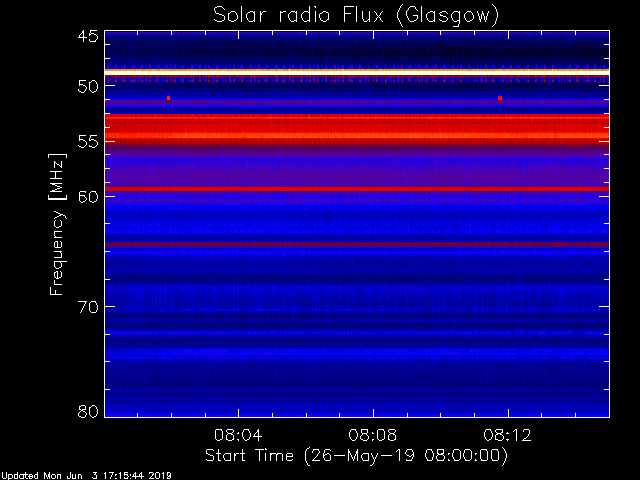The width and height of the screenshot is (640, 480).
Task: Click the 'Frequency [MHz]' axis label
Action: 57,224
